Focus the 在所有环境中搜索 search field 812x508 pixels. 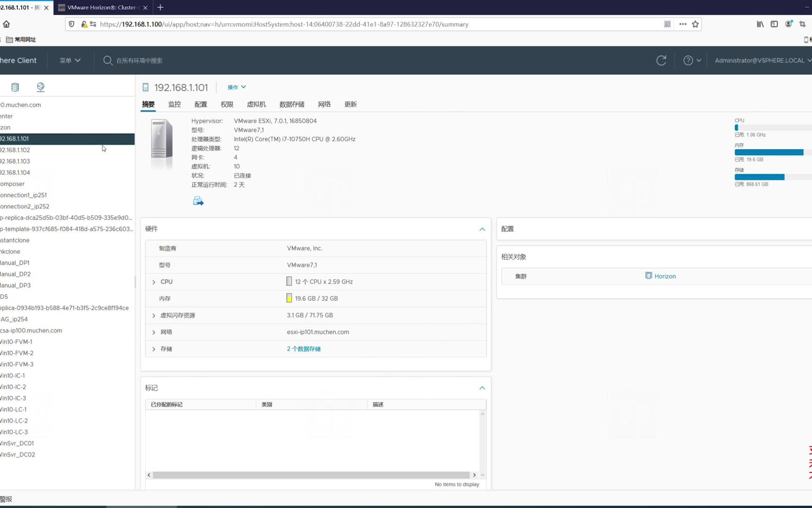click(x=139, y=60)
